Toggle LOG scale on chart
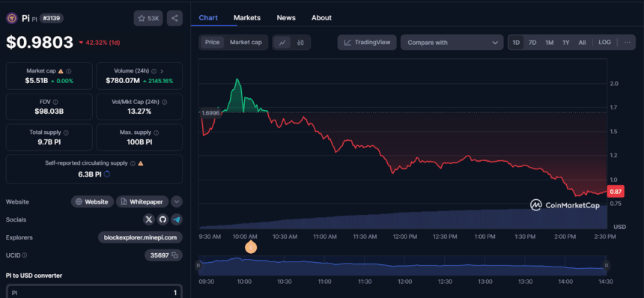Image resolution: width=644 pixels, height=298 pixels. pos(604,42)
